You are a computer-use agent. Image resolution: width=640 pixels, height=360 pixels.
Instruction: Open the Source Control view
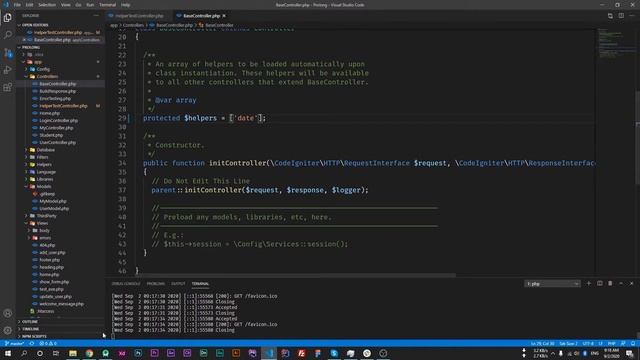tap(7, 53)
